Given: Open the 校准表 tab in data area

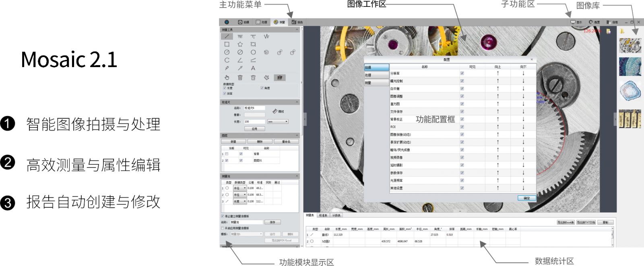Looking at the screenshot, I should pos(323,215).
